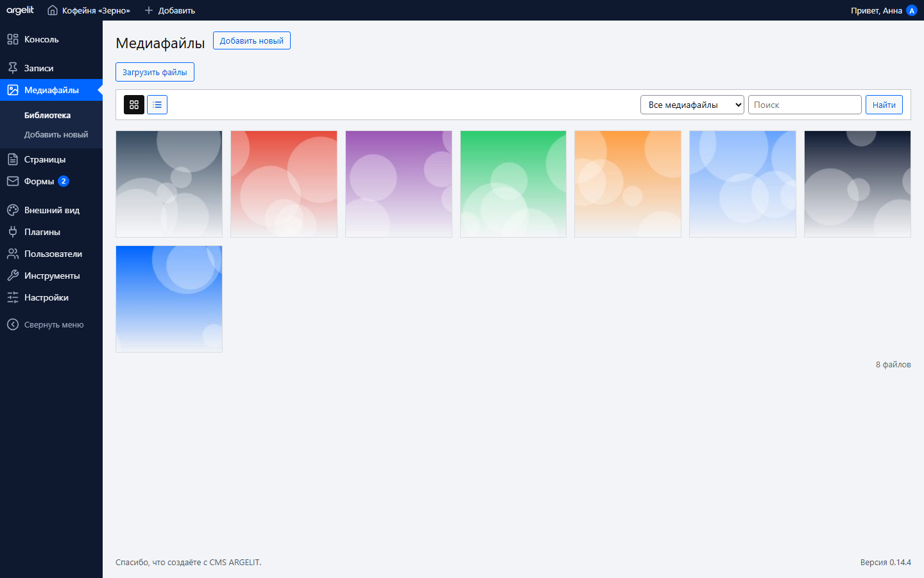Screen dimensions: 924x578
Task: Click the Плагины plug icon
Action: coord(13,232)
